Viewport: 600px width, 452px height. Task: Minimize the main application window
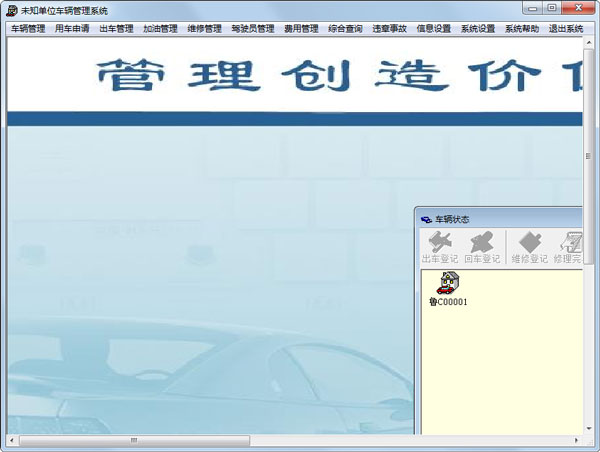pos(533,8)
